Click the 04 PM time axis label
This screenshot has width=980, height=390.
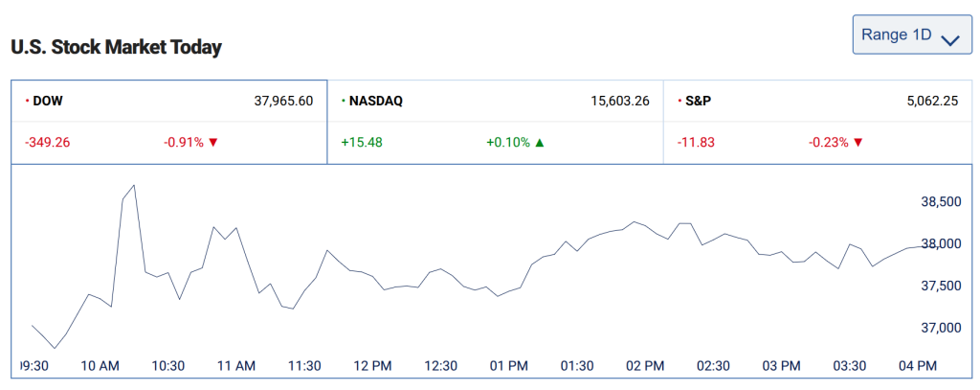[x=918, y=366]
